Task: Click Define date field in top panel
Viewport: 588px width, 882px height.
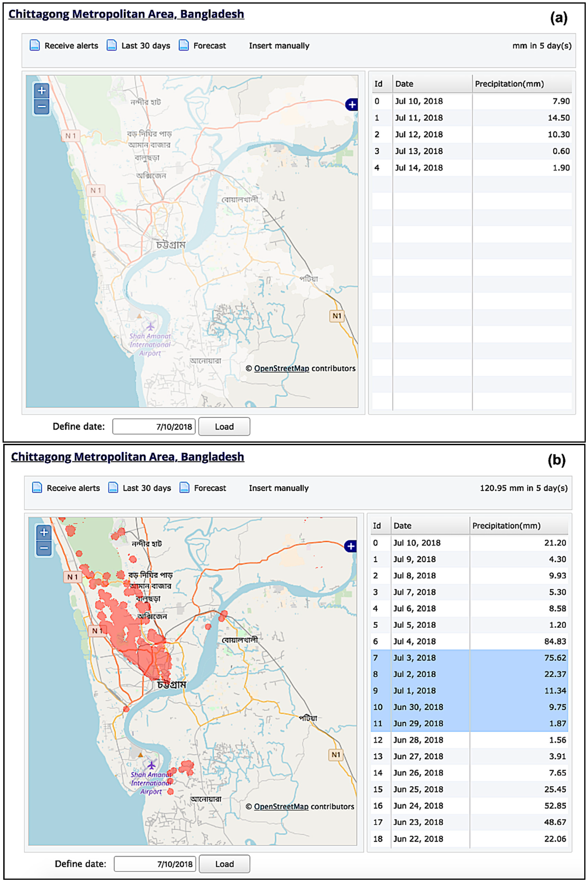Action: click(x=154, y=426)
